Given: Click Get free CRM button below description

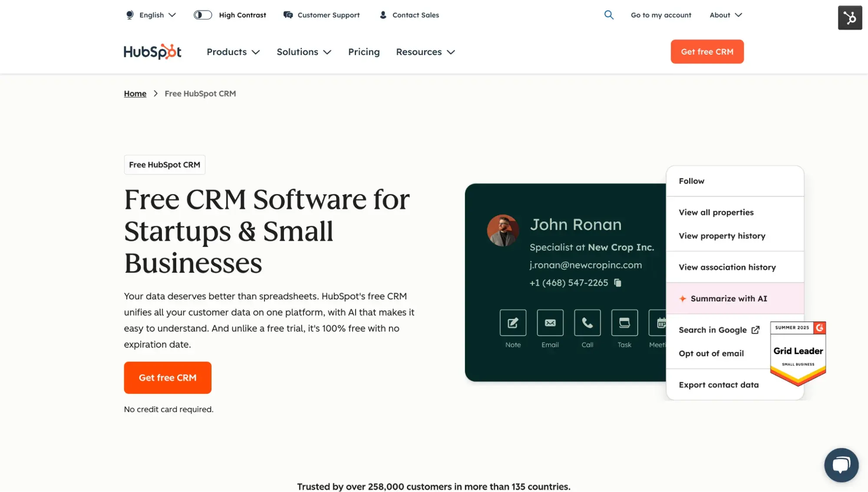Looking at the screenshot, I should (x=168, y=377).
